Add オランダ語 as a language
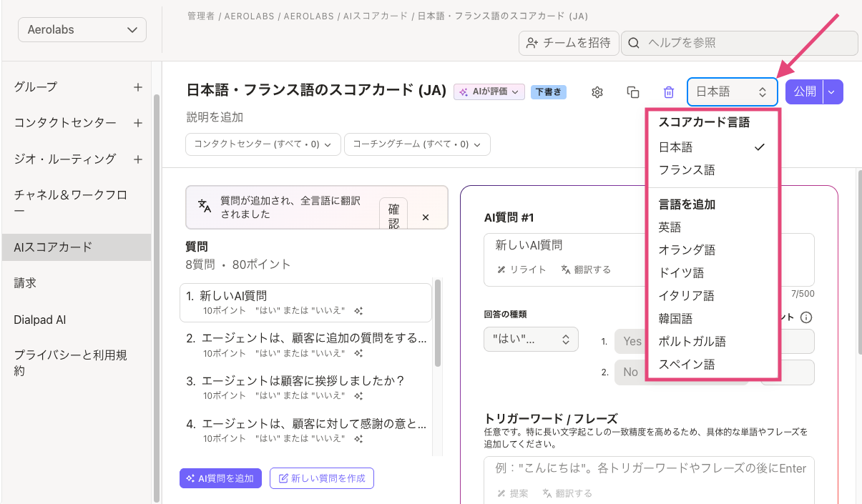The image size is (862, 504). (712, 250)
